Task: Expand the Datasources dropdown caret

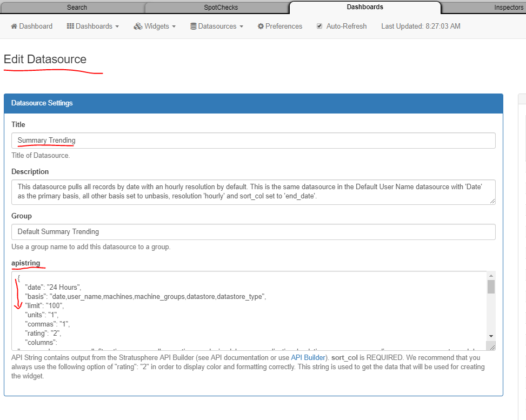Action: pyautogui.click(x=241, y=26)
